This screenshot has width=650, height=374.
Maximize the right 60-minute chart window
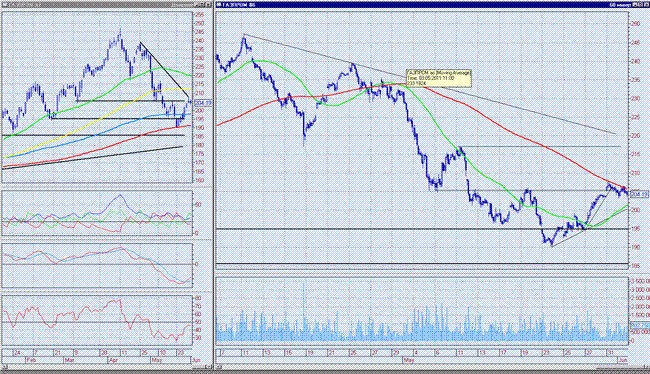(640, 5)
